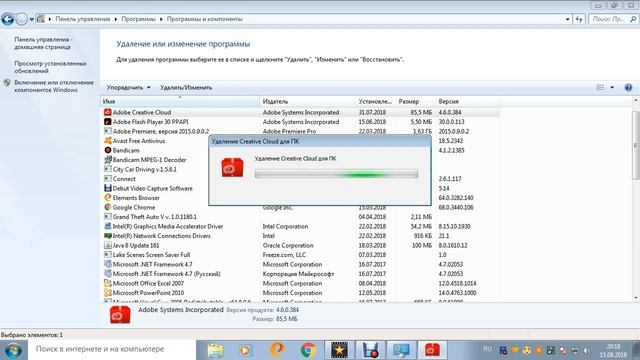
Task: Open Windows Start orb
Action: coord(13,350)
